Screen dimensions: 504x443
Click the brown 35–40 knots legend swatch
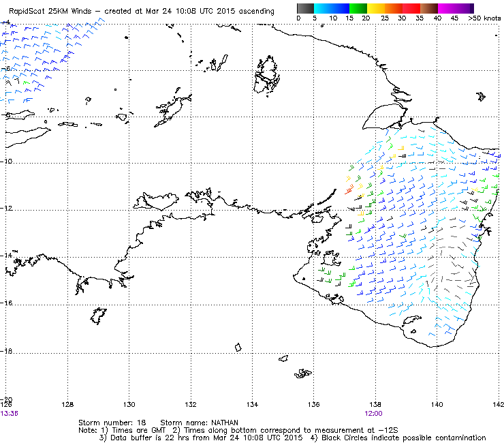[429, 8]
